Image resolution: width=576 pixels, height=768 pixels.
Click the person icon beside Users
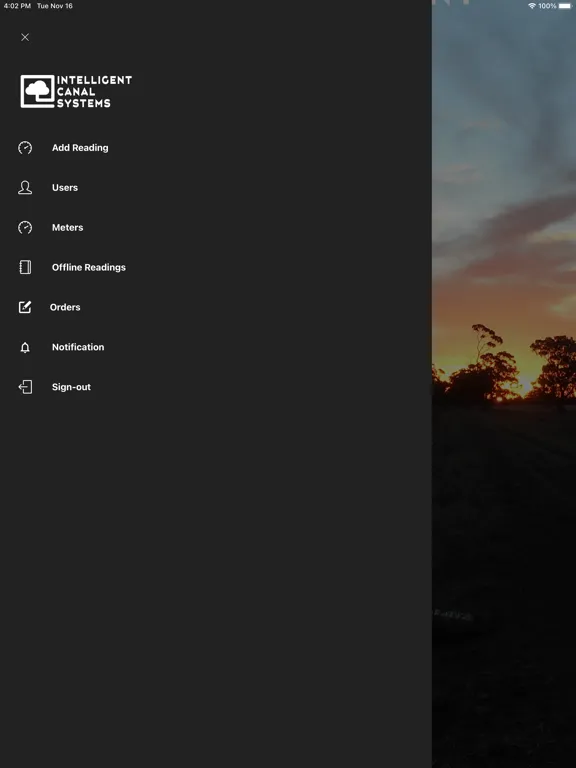25,188
